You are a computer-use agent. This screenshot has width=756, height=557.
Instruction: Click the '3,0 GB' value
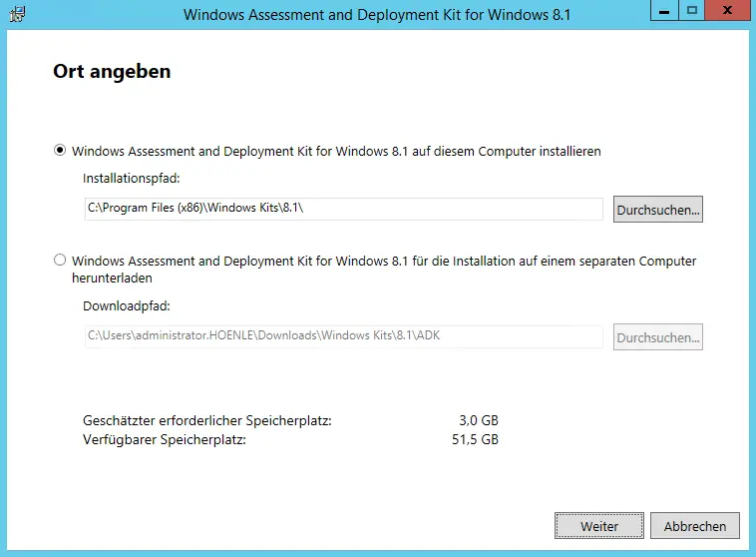tap(479, 420)
